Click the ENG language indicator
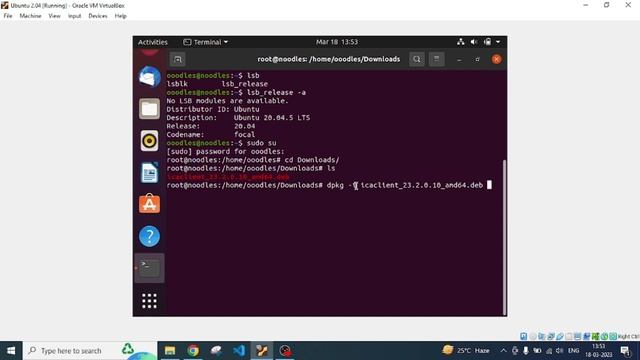 [x=573, y=351]
